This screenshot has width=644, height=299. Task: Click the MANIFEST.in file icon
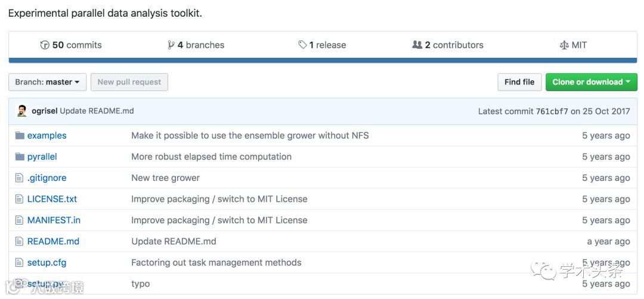coord(20,220)
